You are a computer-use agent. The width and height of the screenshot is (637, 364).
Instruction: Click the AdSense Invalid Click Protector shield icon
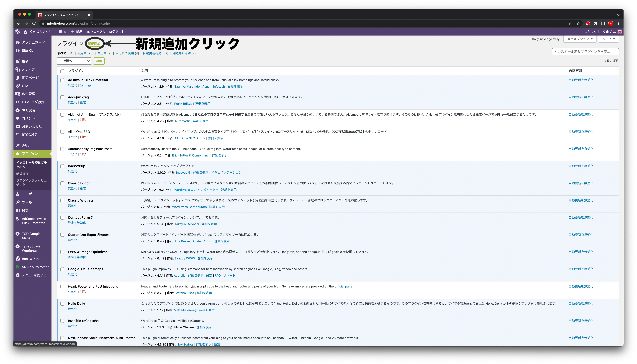point(18,219)
